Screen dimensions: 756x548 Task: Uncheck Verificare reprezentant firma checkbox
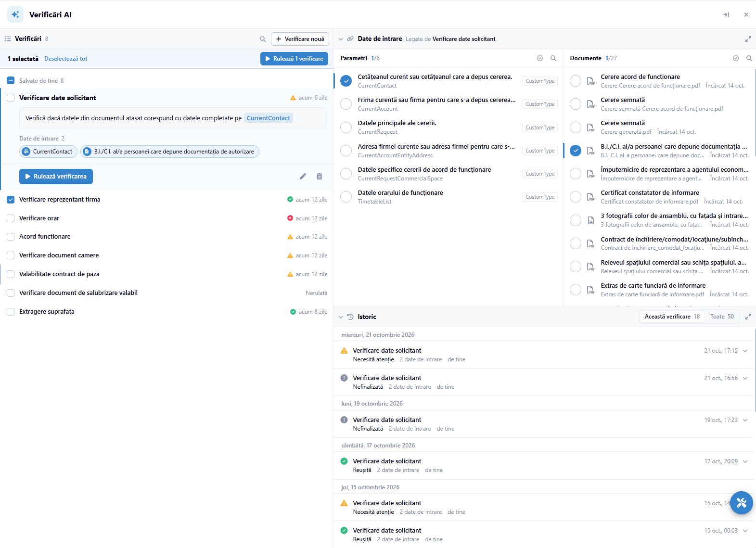point(11,200)
